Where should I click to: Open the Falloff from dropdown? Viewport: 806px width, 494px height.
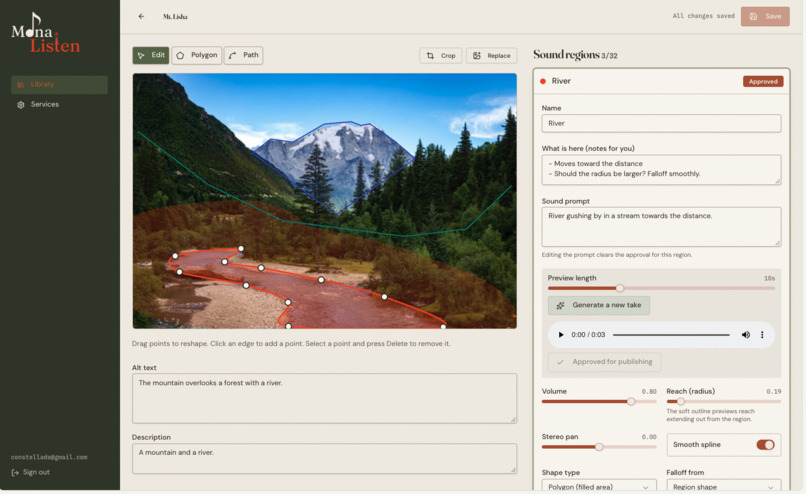pos(724,486)
